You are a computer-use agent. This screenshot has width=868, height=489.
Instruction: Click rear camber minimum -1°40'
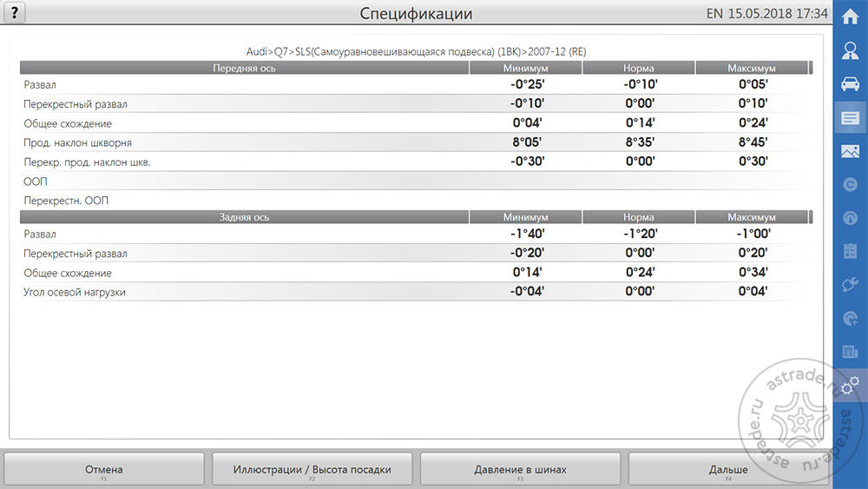(x=527, y=234)
